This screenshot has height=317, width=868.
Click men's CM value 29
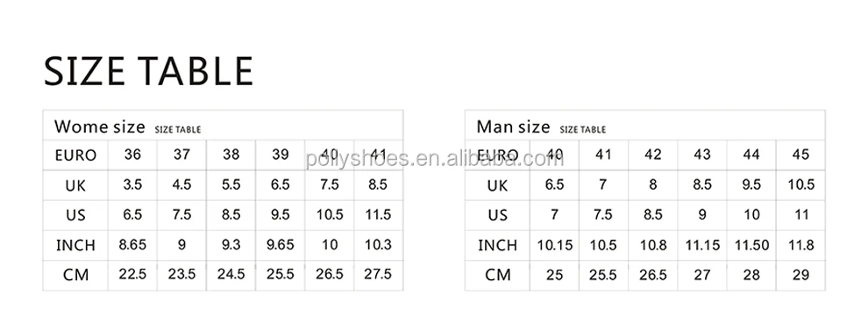pyautogui.click(x=801, y=274)
